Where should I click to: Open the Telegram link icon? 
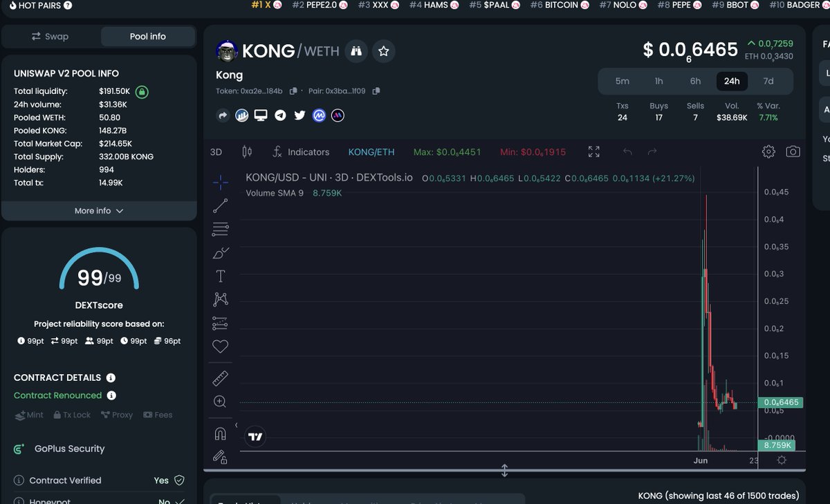point(280,115)
